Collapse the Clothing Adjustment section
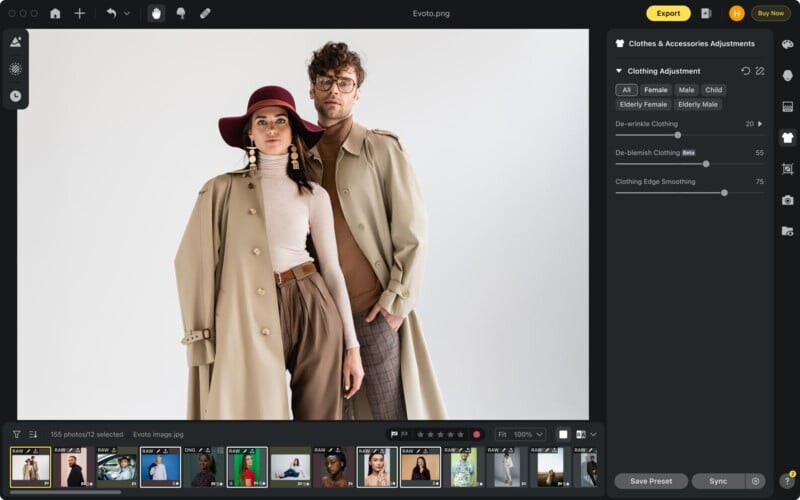The width and height of the screenshot is (800, 500). [619, 71]
